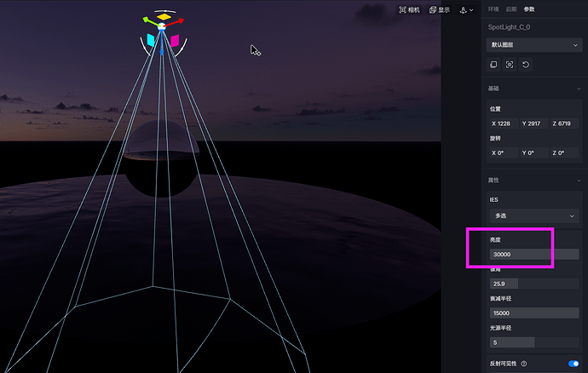Switch to the 后期 tab
Viewport: 588px width, 373px height.
pyautogui.click(x=511, y=9)
